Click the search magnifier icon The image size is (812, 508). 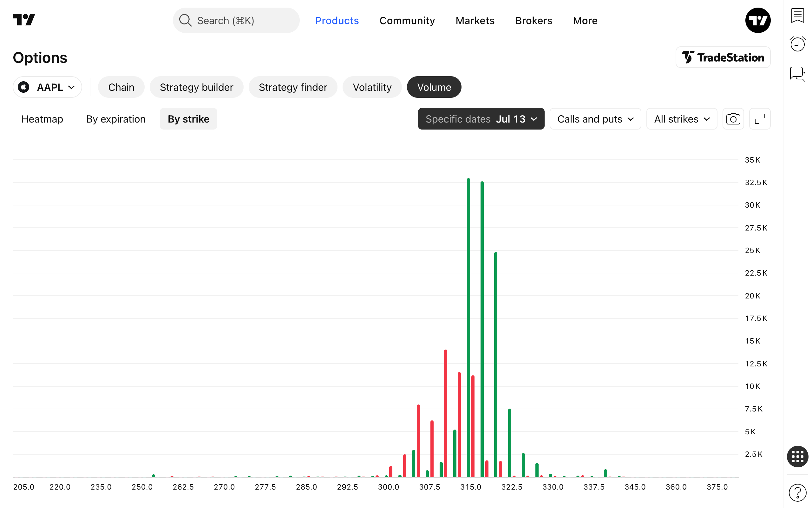[185, 20]
